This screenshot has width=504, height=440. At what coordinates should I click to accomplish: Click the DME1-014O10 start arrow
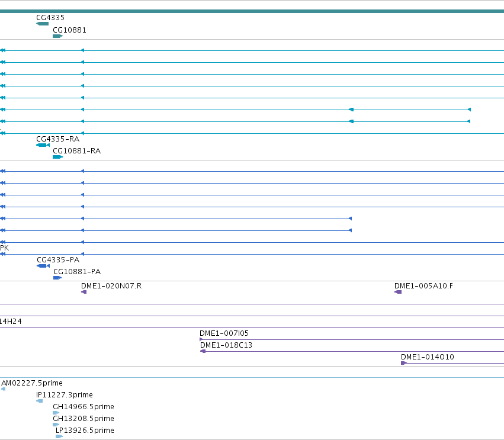[404, 363]
